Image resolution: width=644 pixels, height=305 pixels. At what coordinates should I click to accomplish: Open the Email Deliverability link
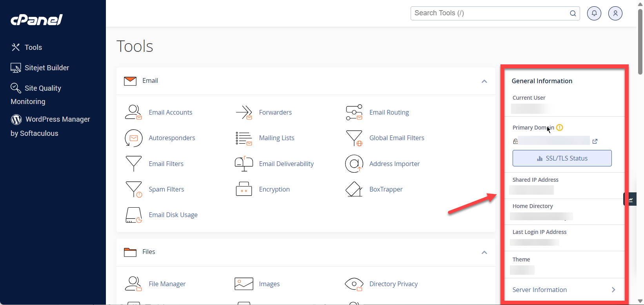tap(286, 164)
